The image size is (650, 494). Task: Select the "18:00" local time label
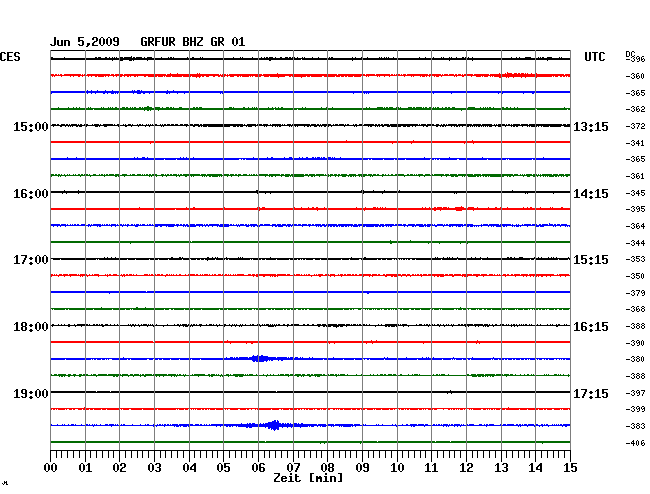click(x=31, y=327)
